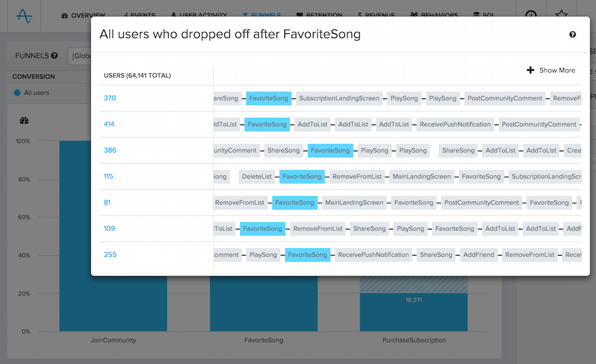This screenshot has width=596, height=364.
Task: Click the gauge icon above the chart
Action: pyautogui.click(x=24, y=120)
